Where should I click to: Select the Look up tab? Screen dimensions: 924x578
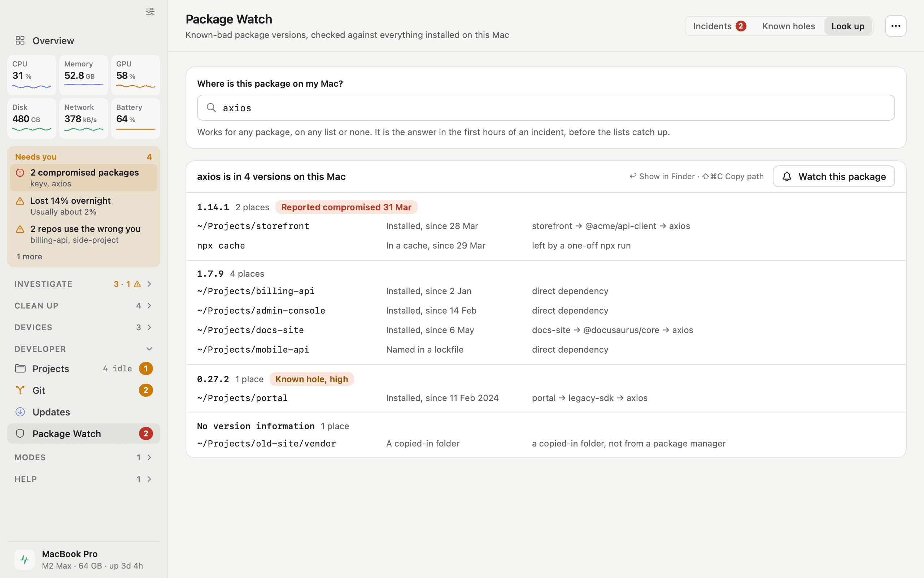click(847, 26)
